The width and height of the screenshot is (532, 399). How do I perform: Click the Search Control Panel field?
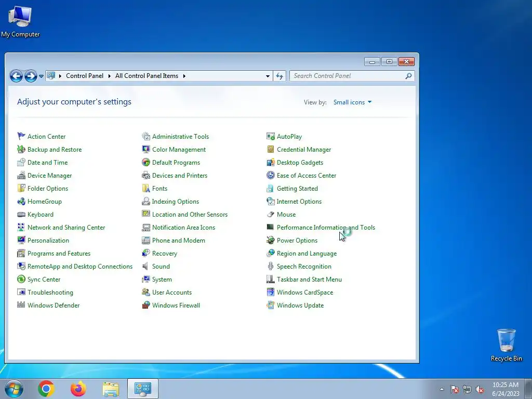click(352, 76)
